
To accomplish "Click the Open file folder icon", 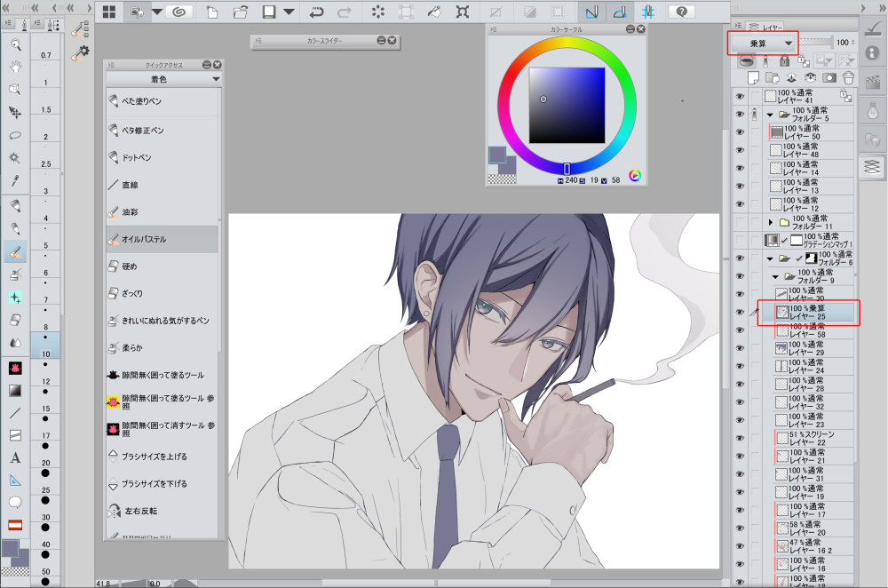I will coord(240,12).
